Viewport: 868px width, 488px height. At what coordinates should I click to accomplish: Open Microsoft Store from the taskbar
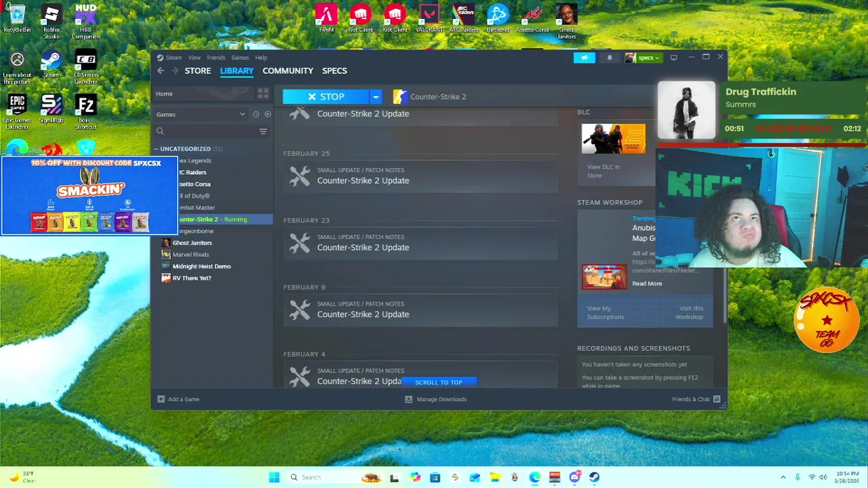click(435, 477)
